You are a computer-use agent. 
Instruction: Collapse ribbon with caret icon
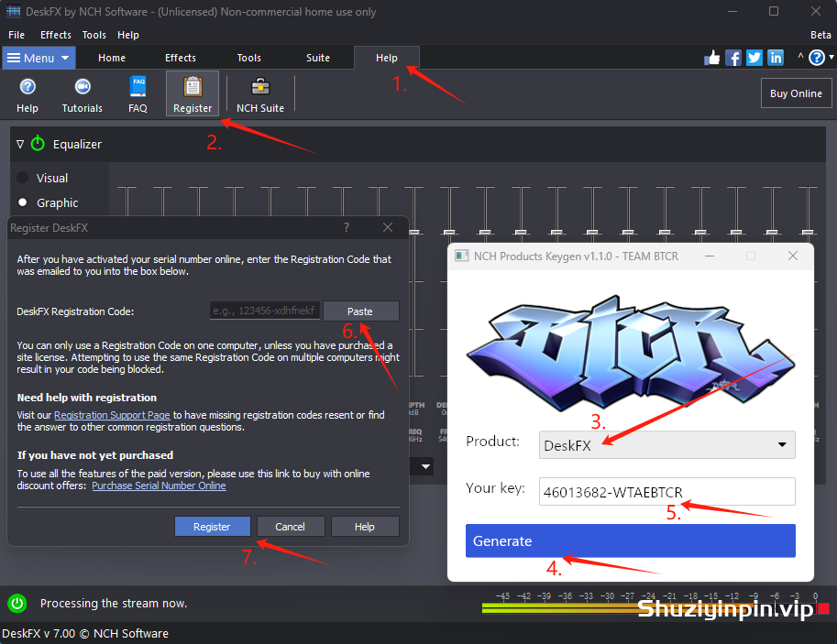point(800,57)
